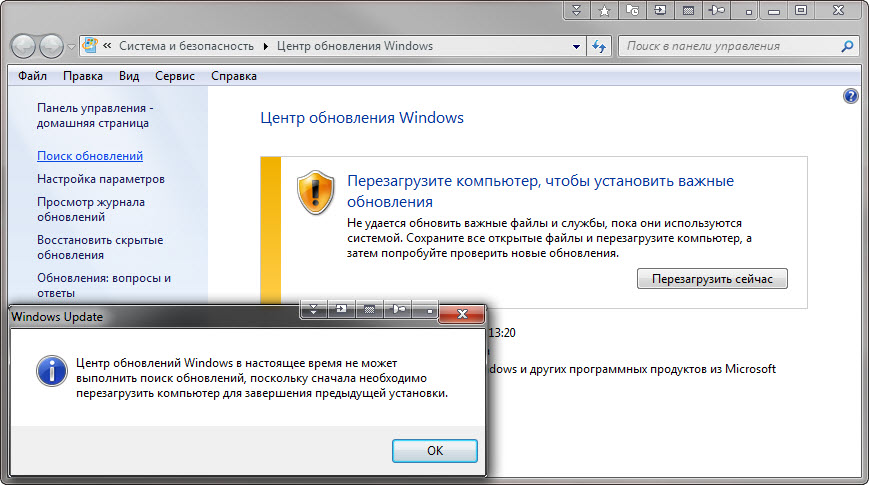Click the star icon in main window title bar
869x485 pixels.
click(604, 11)
